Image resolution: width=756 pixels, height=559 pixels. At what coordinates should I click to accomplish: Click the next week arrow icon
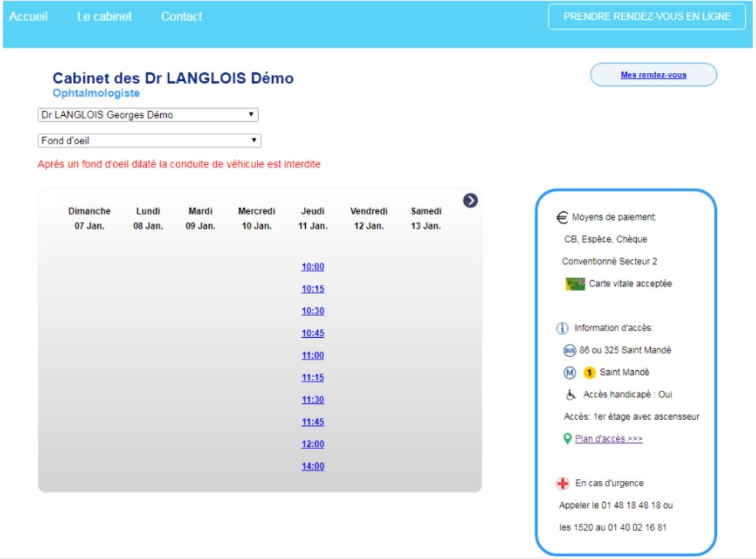(x=471, y=200)
